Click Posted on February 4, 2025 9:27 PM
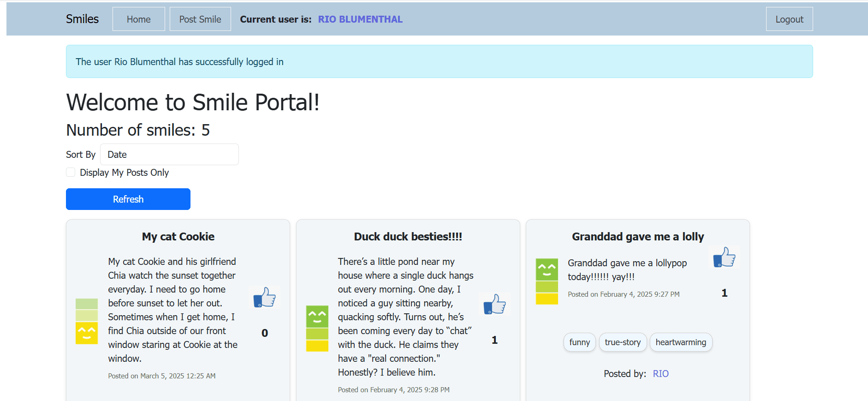Screen dimensions: 868x401 click(624, 294)
